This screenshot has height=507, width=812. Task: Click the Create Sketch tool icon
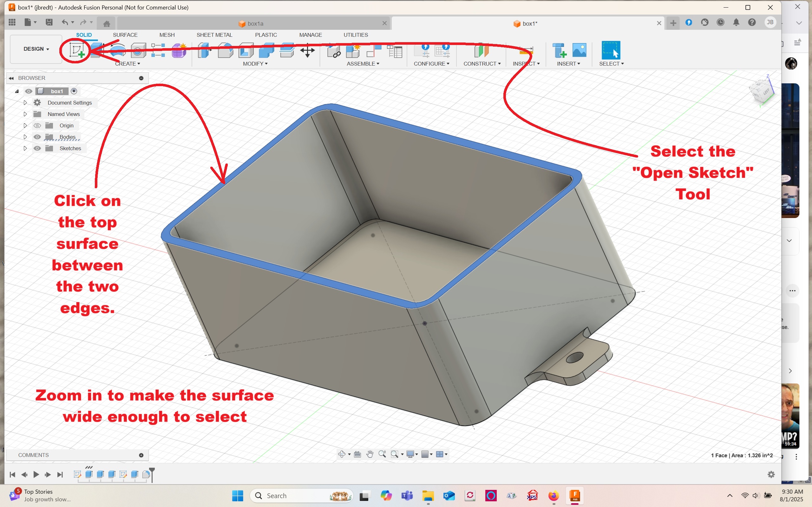pyautogui.click(x=76, y=50)
